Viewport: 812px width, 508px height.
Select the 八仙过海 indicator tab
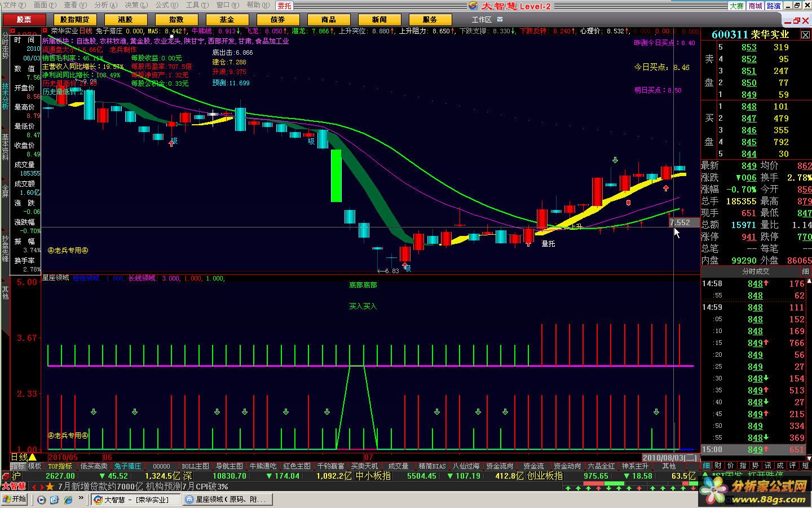466,466
